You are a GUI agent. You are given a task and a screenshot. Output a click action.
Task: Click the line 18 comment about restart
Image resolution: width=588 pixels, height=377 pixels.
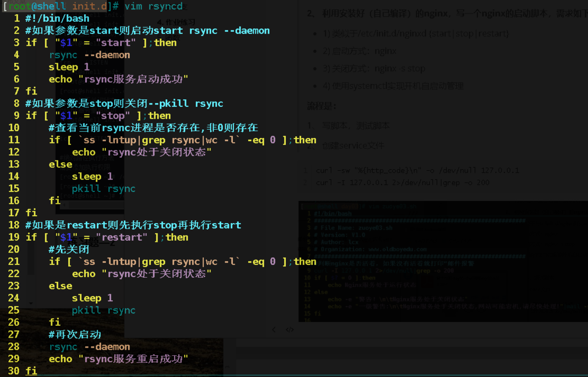point(133,225)
